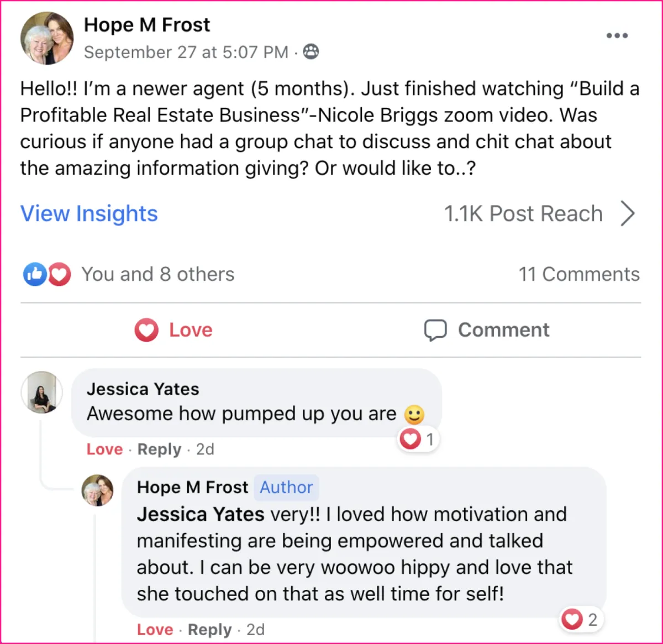
Task: Expand Post Reach details with chevron arrow
Action: pos(628,213)
